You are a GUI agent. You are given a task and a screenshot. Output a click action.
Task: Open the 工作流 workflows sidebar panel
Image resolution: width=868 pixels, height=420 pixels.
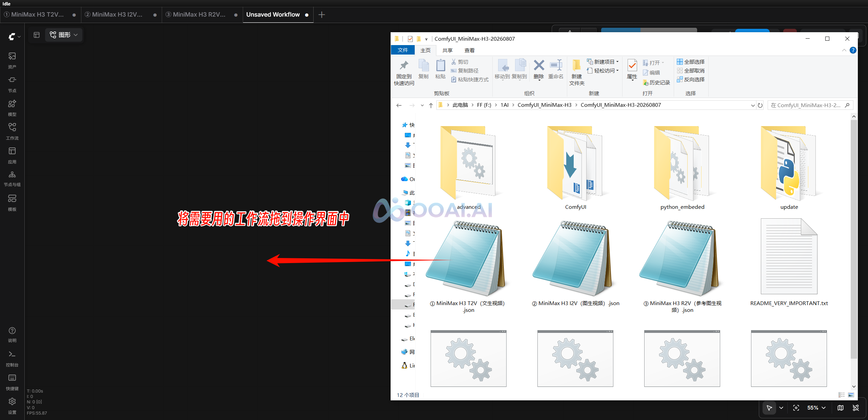(12, 132)
